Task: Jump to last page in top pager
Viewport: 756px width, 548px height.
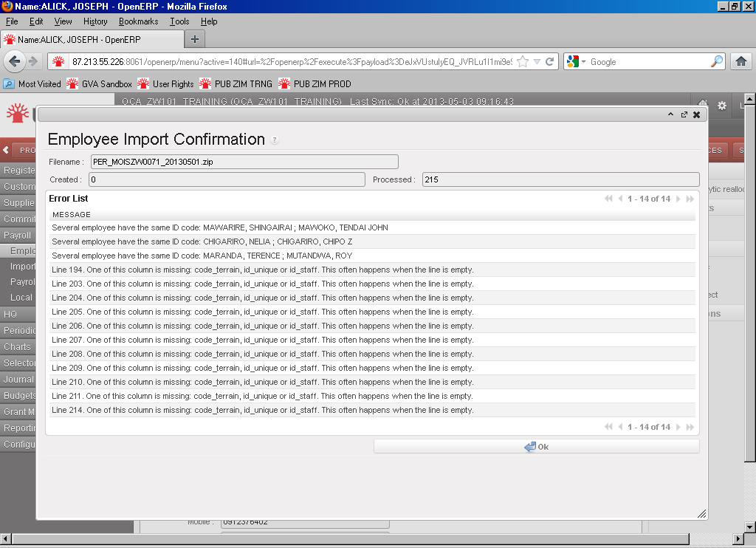Action: 690,199
